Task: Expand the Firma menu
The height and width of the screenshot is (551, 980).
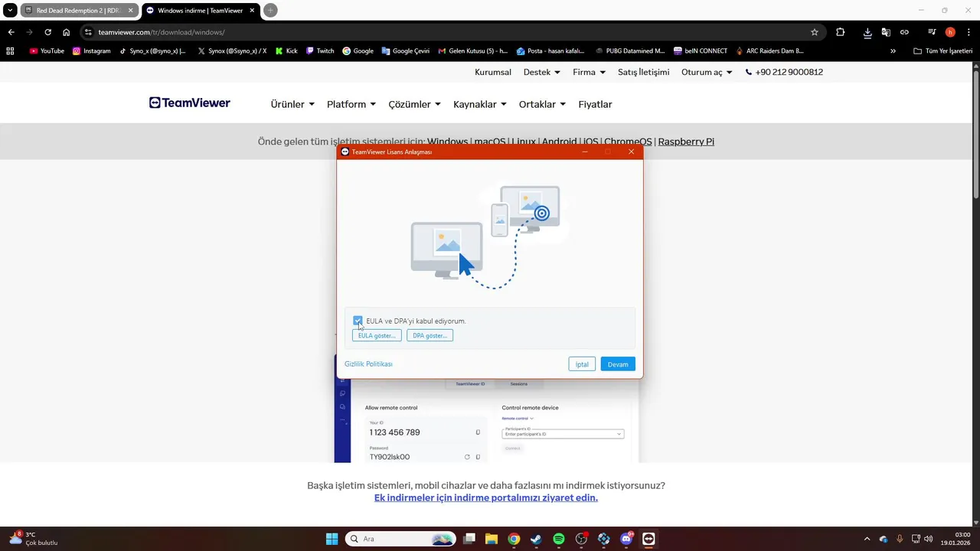Action: click(590, 72)
